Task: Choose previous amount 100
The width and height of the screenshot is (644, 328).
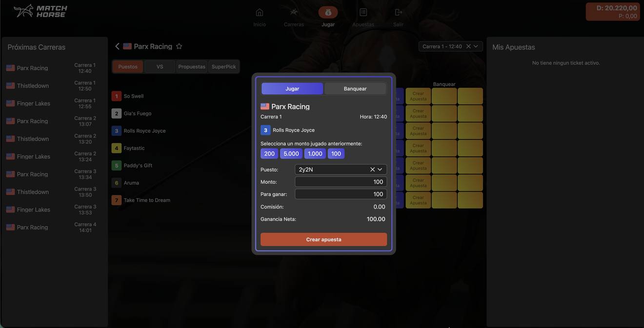Action: tap(336, 154)
